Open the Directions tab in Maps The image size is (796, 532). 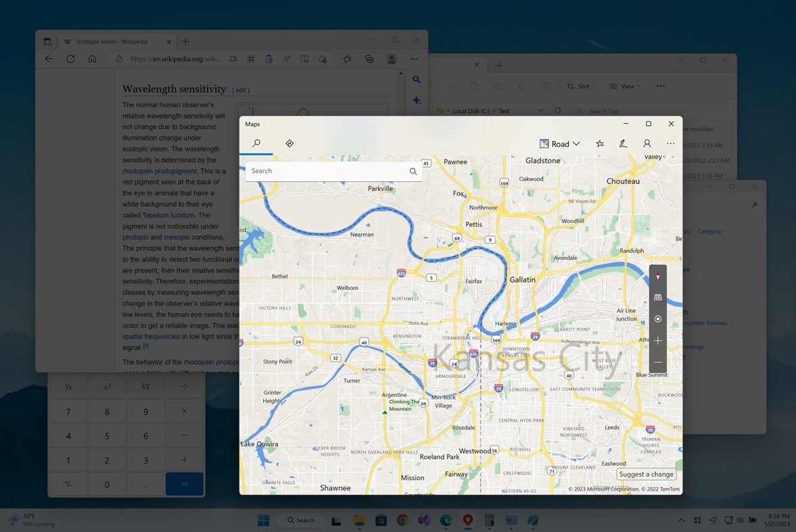[289, 144]
